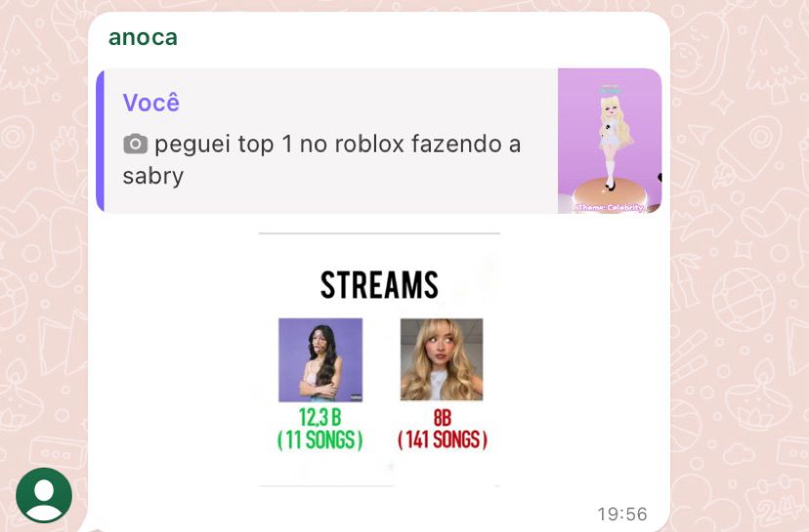The image size is (809, 532).
Task: Click the word sabry in the quote
Action: click(153, 177)
